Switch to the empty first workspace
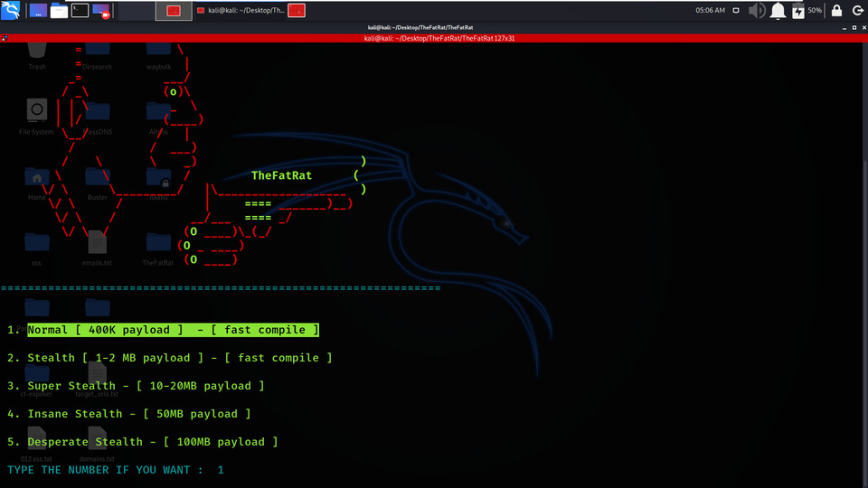 [137, 11]
